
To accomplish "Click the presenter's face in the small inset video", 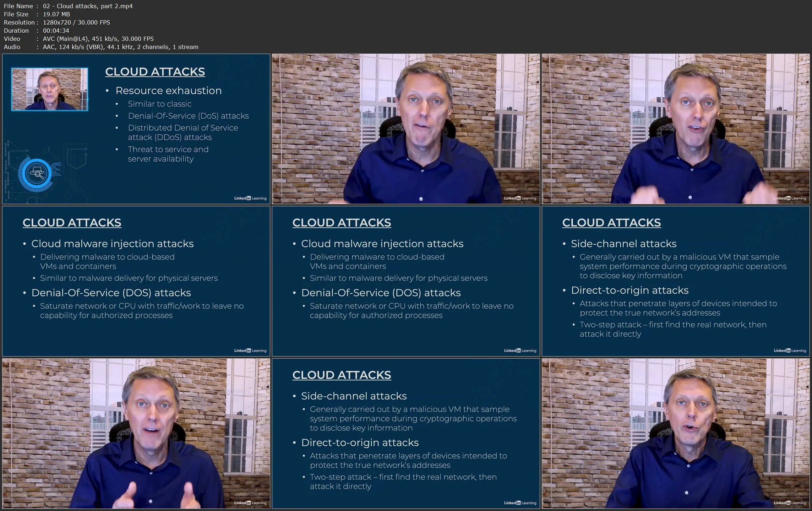I will pyautogui.click(x=49, y=85).
